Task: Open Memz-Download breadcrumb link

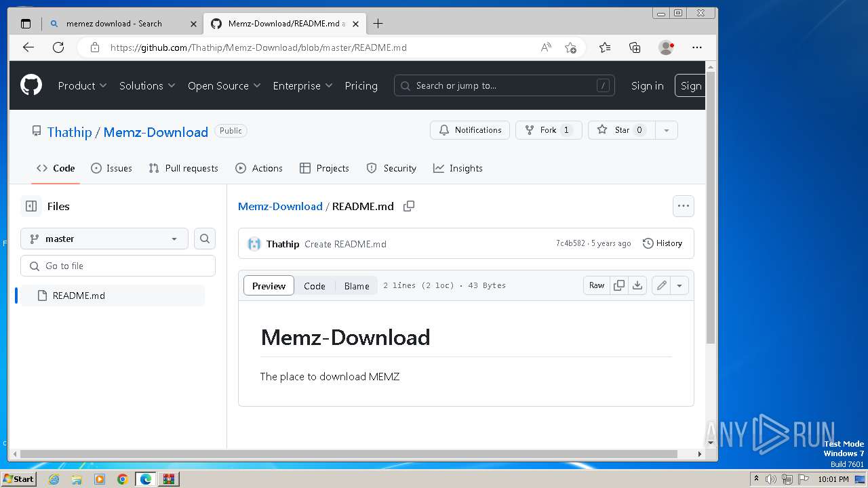Action: 280,206
